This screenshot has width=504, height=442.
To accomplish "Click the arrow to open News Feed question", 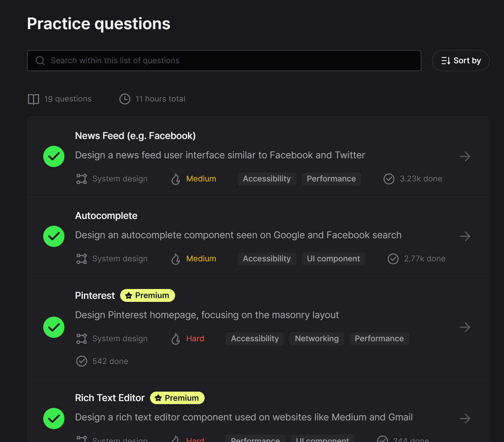I will 465,156.
